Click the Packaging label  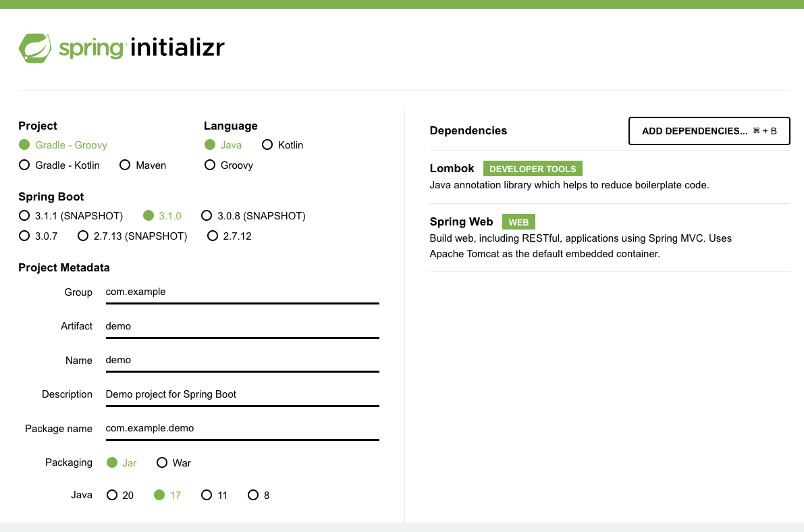pos(68,462)
